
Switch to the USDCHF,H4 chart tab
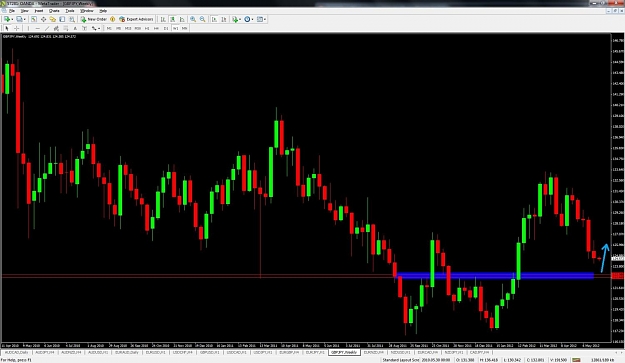183,353
